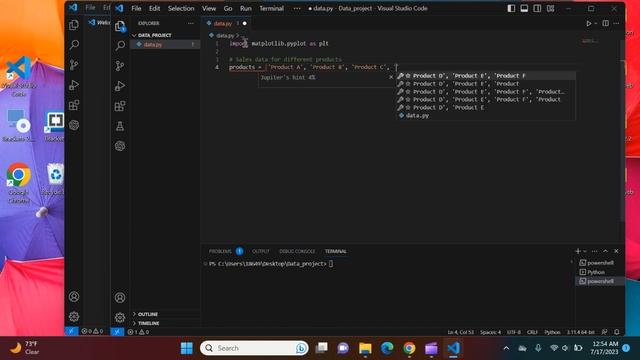Toggle Secondary Side Bar layout button
Viewport: 640px width, 360px height.
tap(537, 8)
